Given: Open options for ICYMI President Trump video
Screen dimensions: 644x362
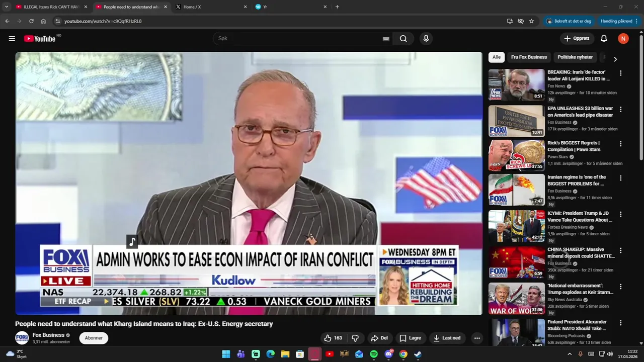Looking at the screenshot, I should 620,214.
